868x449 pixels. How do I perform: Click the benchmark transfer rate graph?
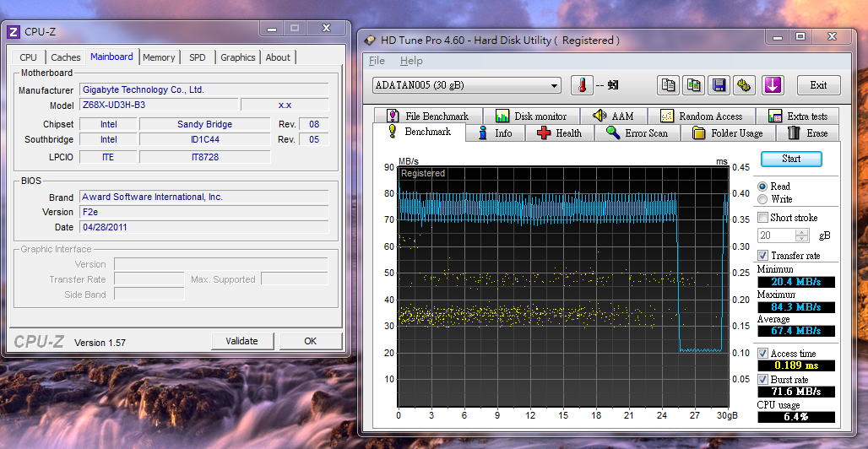pyautogui.click(x=563, y=286)
